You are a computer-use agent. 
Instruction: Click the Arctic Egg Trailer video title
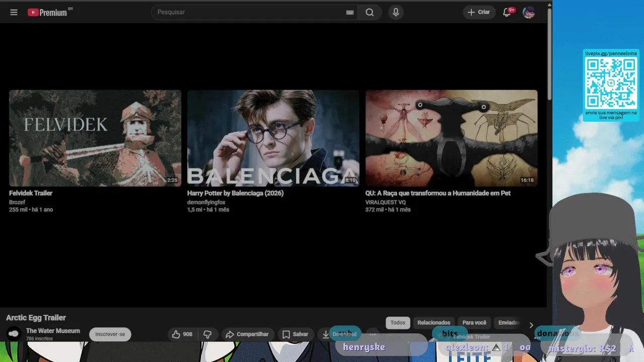pos(36,318)
